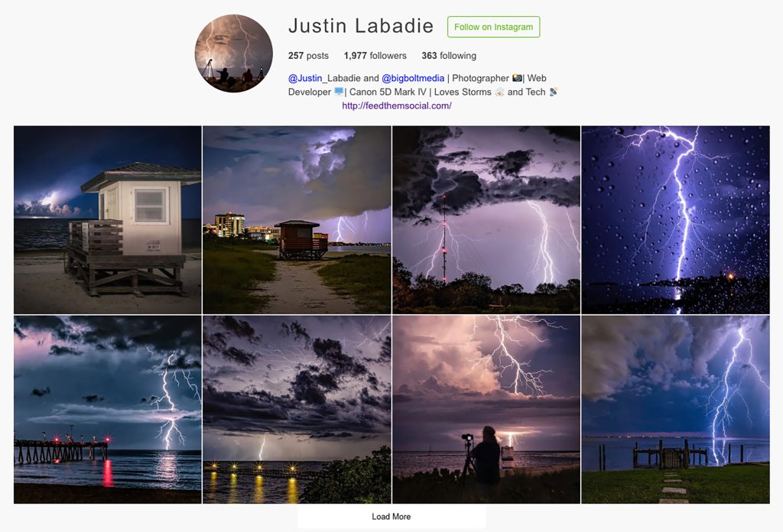Image resolution: width=783 pixels, height=532 pixels.
Task: Click the 257 posts count
Action: point(308,56)
